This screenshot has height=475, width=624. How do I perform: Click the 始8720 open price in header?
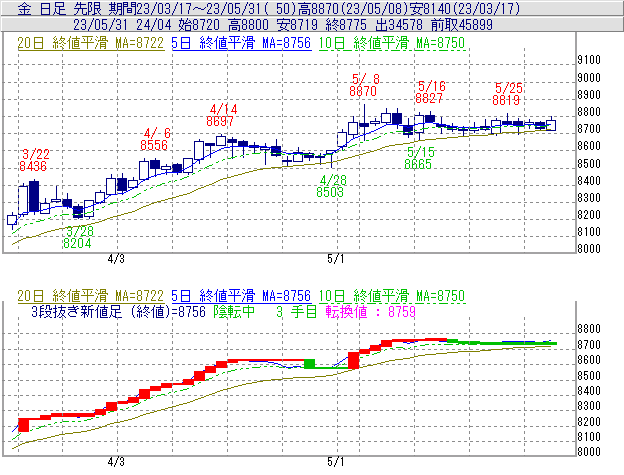point(199,25)
